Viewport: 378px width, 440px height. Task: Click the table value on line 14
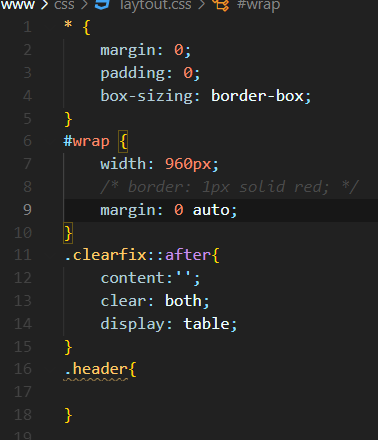206,324
